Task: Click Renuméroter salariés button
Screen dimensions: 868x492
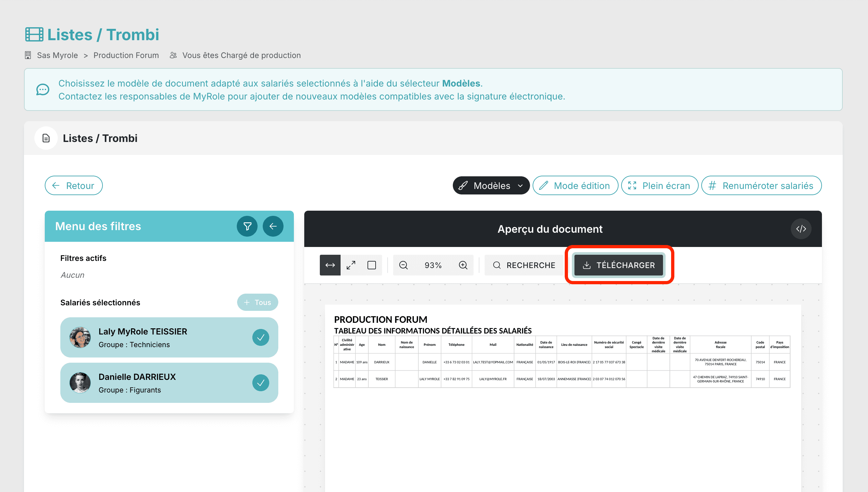Action: [761, 185]
